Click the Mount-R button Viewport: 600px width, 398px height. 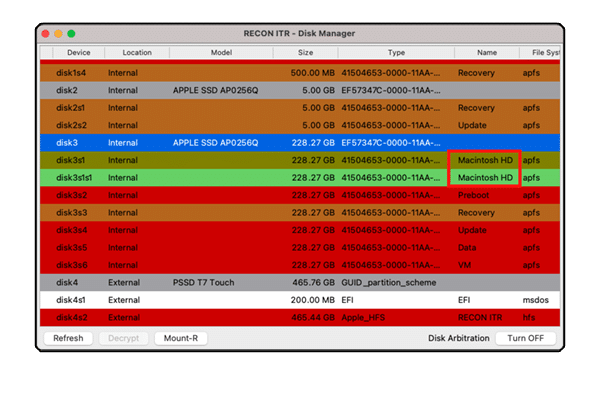click(181, 338)
